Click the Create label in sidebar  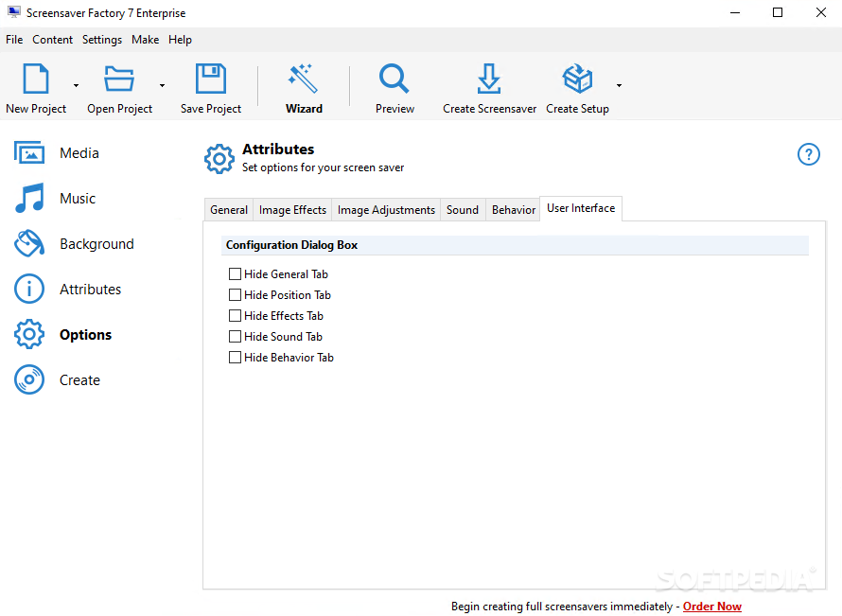79,380
